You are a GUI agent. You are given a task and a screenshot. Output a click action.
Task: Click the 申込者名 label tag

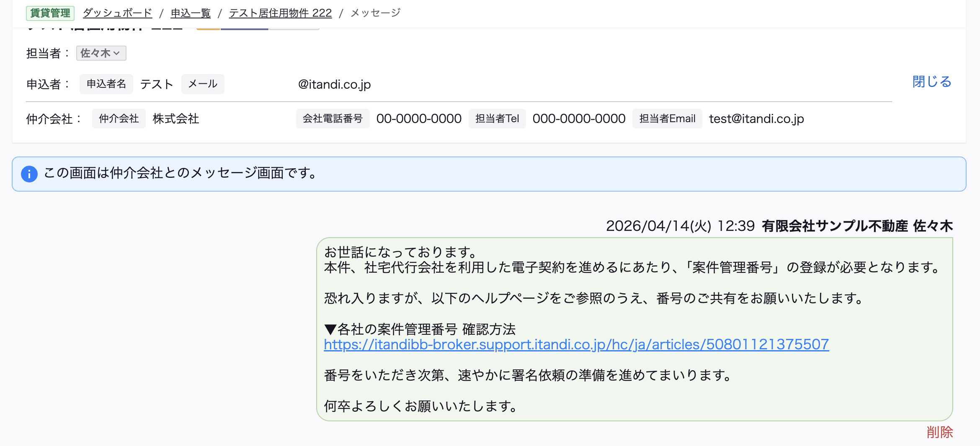click(x=106, y=84)
